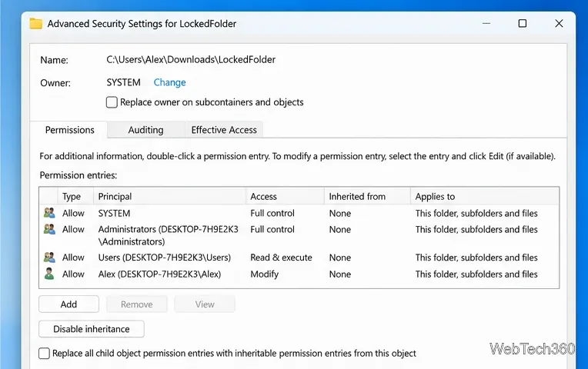Sort by the Inherited from column header
588x369 pixels.
click(367, 196)
